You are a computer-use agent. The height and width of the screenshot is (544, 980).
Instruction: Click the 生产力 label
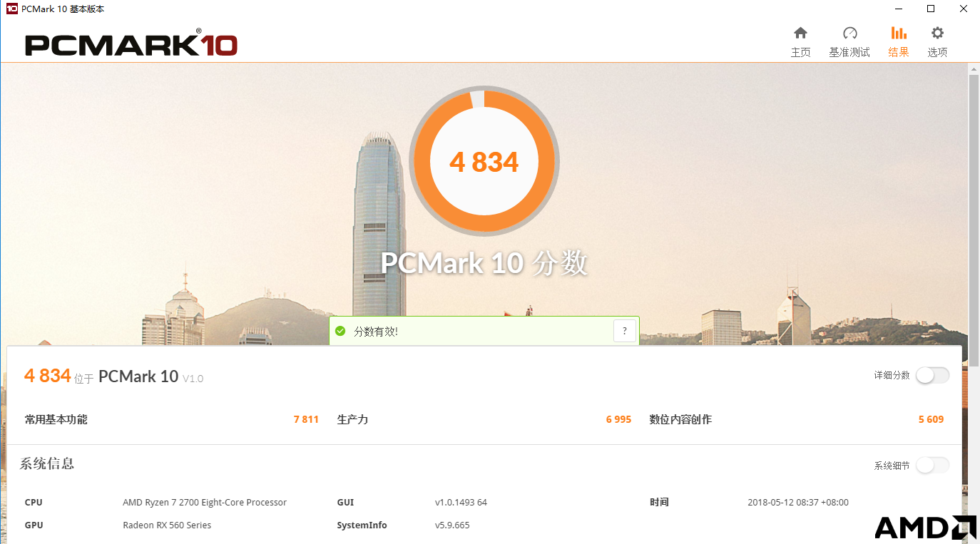tap(352, 419)
